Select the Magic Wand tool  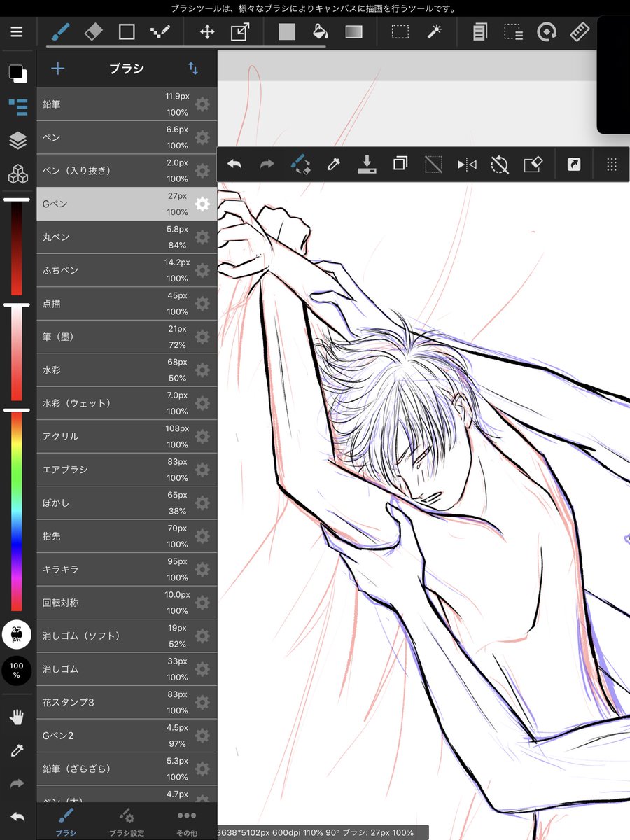pos(433,32)
